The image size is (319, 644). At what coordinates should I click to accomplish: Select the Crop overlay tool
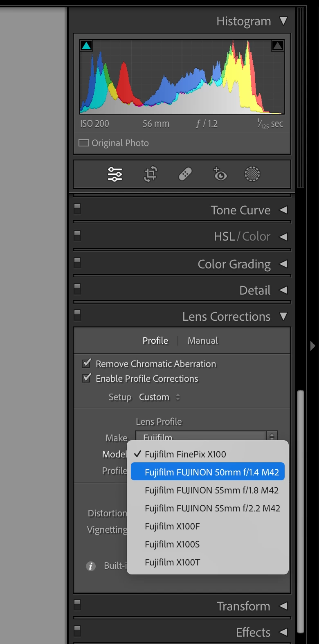click(151, 174)
